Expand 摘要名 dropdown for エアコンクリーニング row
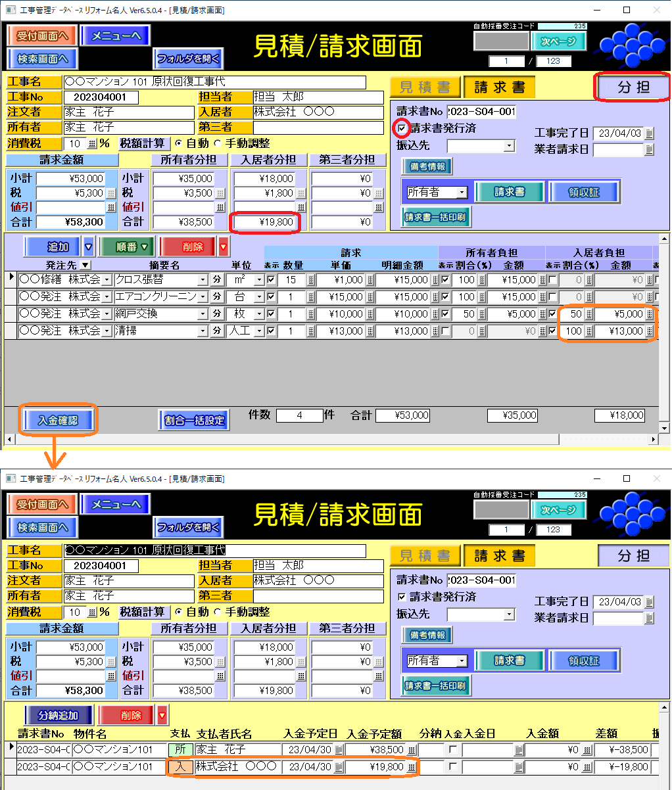 (203, 297)
